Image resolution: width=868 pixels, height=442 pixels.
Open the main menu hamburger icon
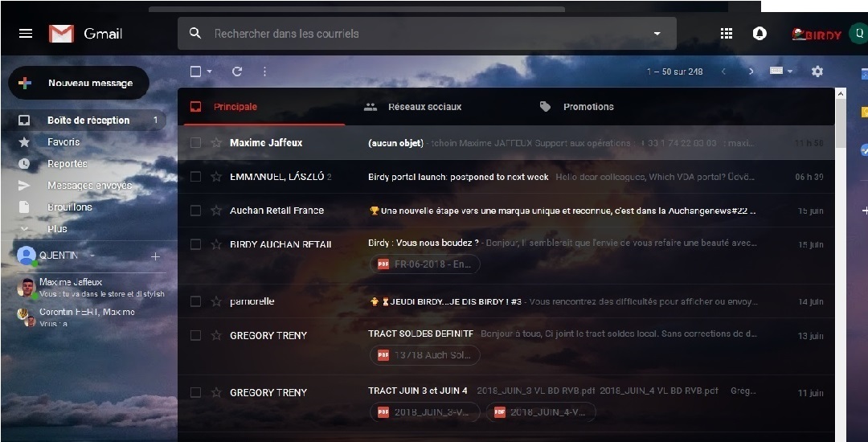tap(26, 34)
